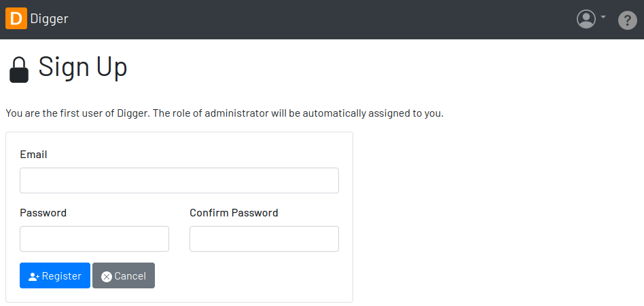Image resolution: width=644 pixels, height=306 pixels.
Task: Focus the Email input field
Action: tap(179, 180)
